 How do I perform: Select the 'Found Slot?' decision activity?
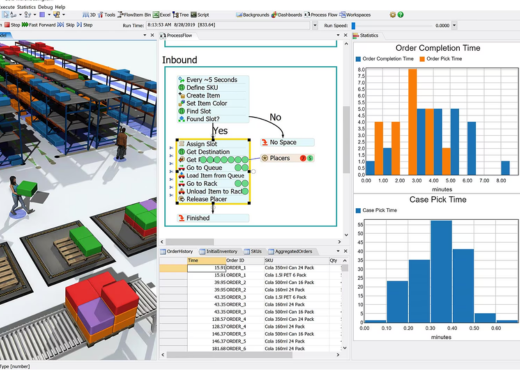coord(213,119)
